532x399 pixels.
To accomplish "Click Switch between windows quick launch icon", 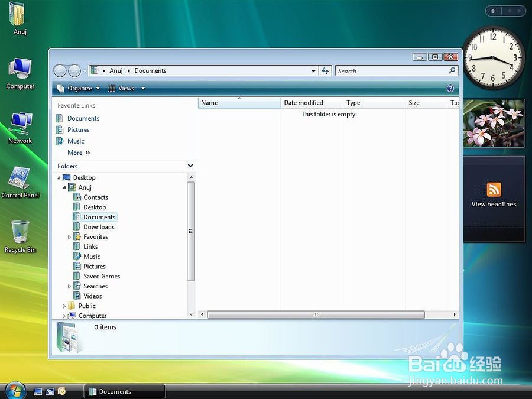I will pos(50,391).
